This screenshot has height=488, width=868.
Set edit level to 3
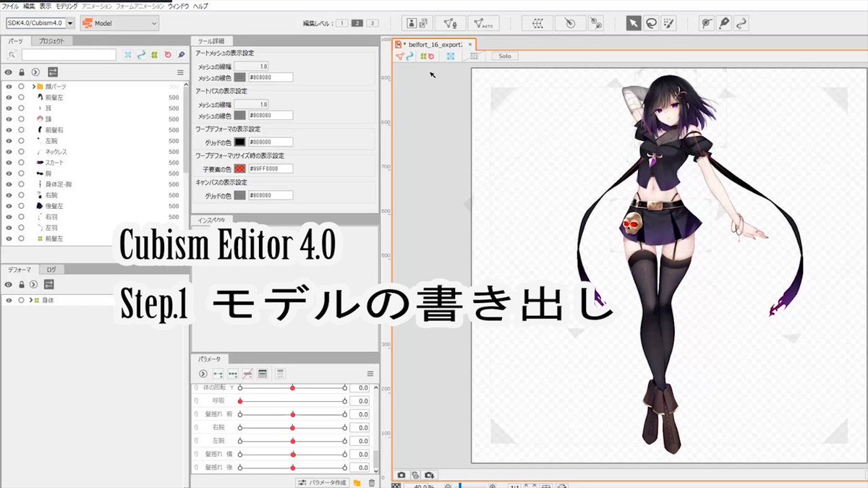[372, 23]
